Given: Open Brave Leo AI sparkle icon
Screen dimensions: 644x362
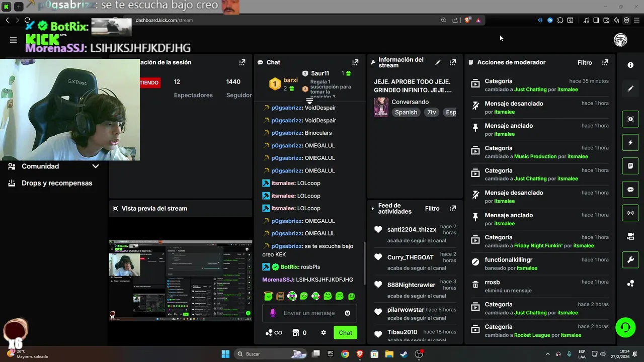Looking at the screenshot, I should pos(616,20).
